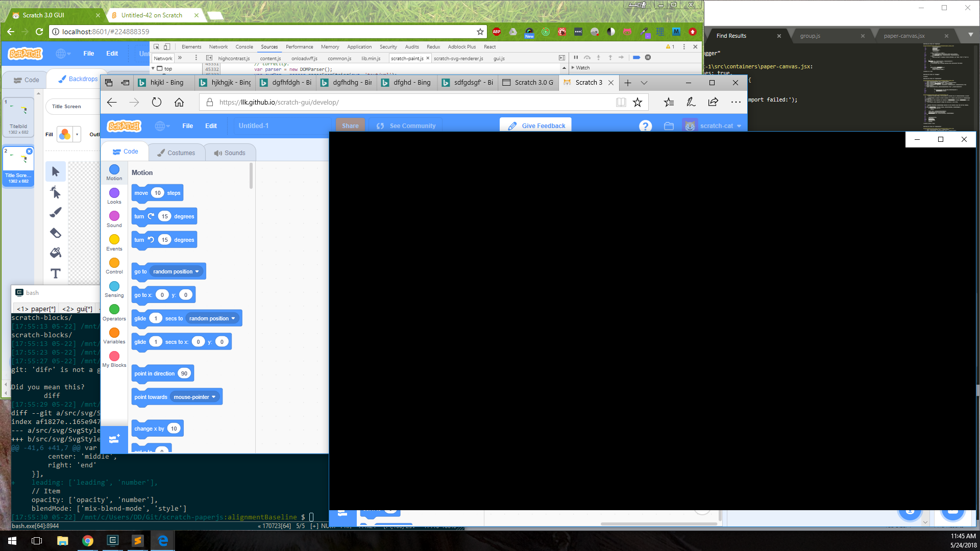980x551 pixels.
Task: Select the Text tool in the paint editor
Action: pyautogui.click(x=55, y=273)
